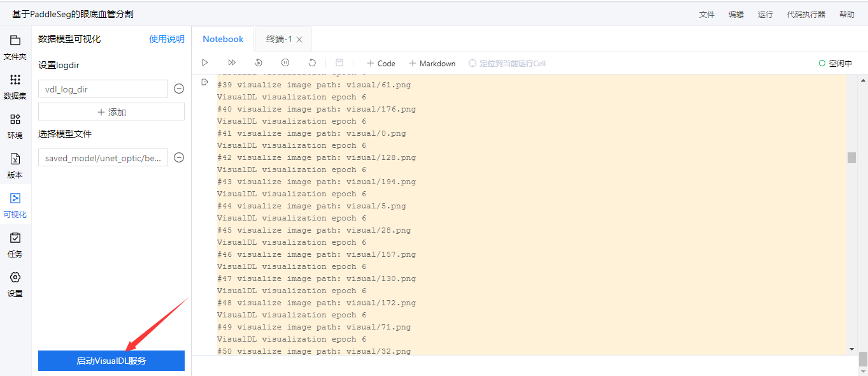Close the 终端-1 tab
This screenshot has height=376, width=868.
[299, 40]
